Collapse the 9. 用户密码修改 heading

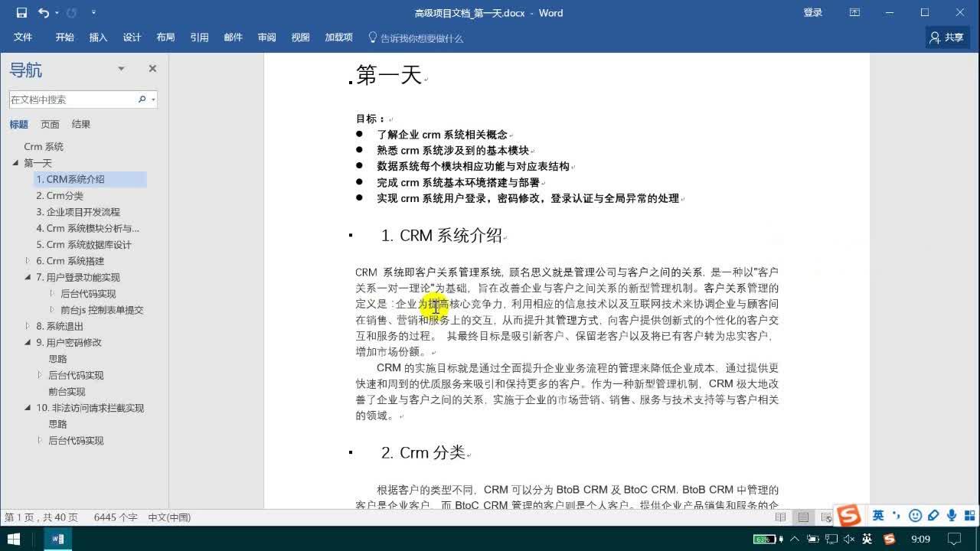28,342
